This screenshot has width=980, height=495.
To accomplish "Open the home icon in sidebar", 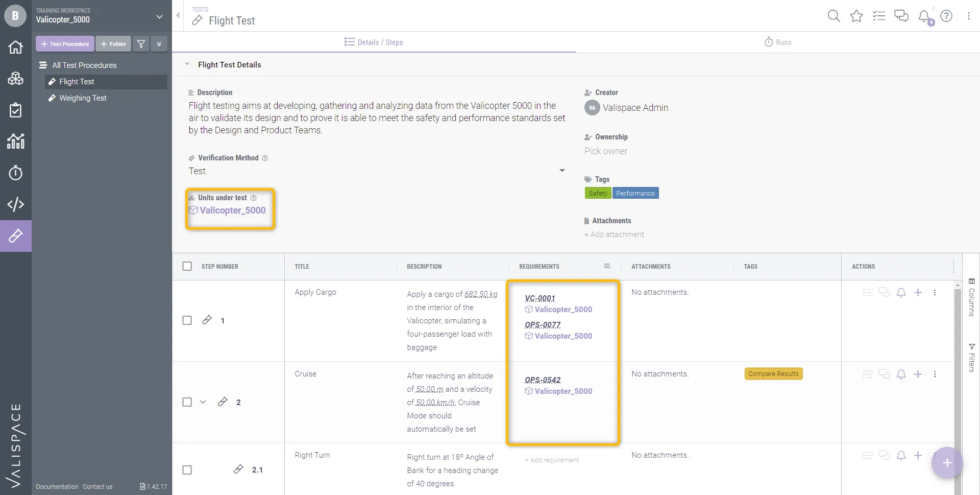I will pyautogui.click(x=15, y=47).
